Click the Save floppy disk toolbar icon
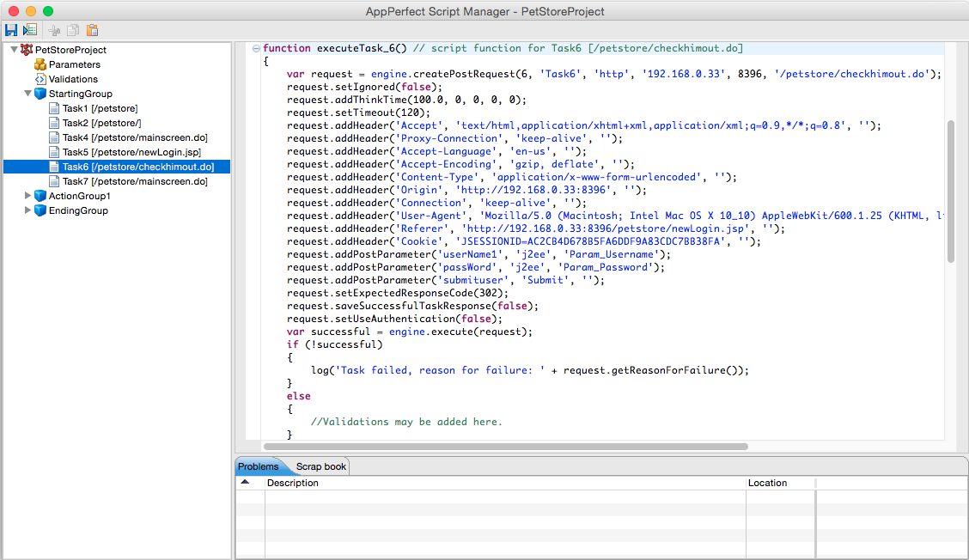 [11, 30]
